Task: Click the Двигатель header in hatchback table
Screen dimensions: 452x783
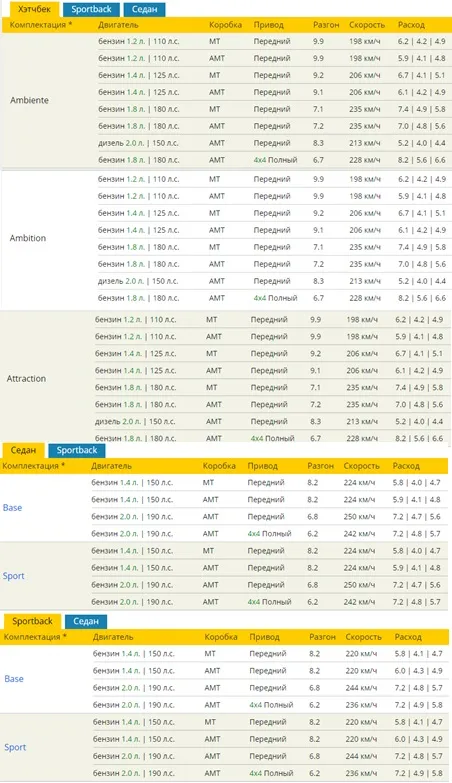Action: click(118, 24)
